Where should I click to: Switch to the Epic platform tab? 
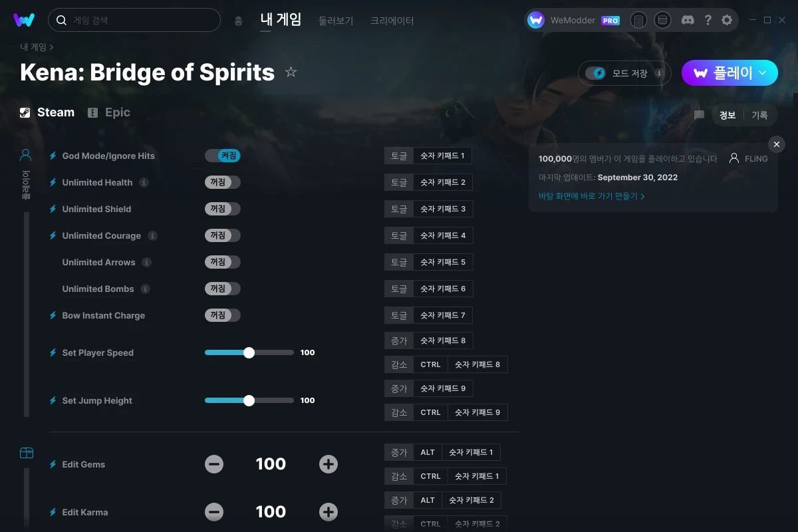point(109,112)
